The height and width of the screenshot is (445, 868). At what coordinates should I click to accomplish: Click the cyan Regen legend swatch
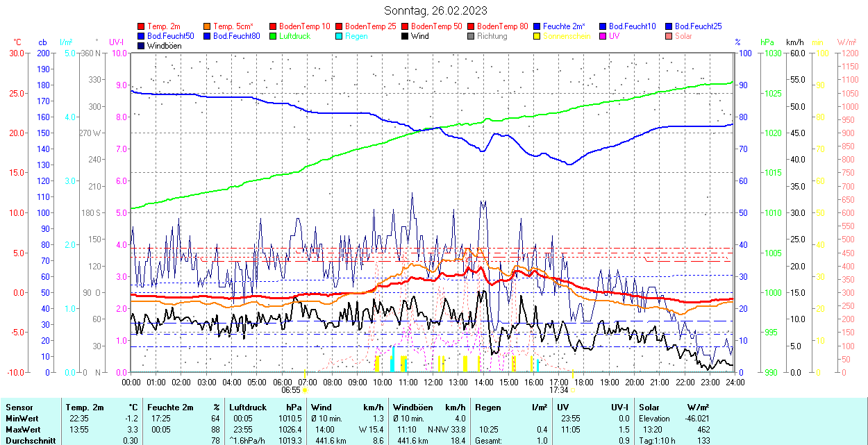click(340, 36)
